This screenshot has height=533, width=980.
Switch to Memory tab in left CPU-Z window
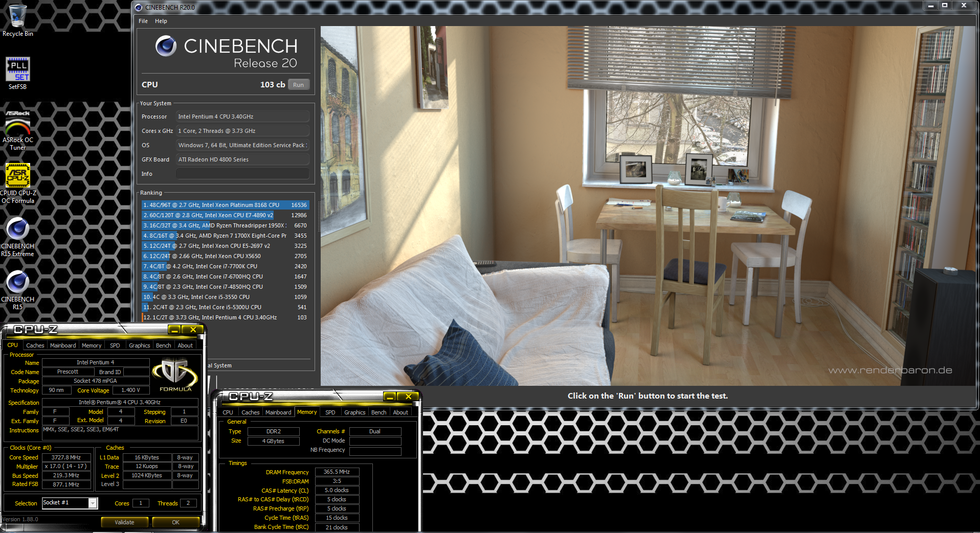click(92, 345)
